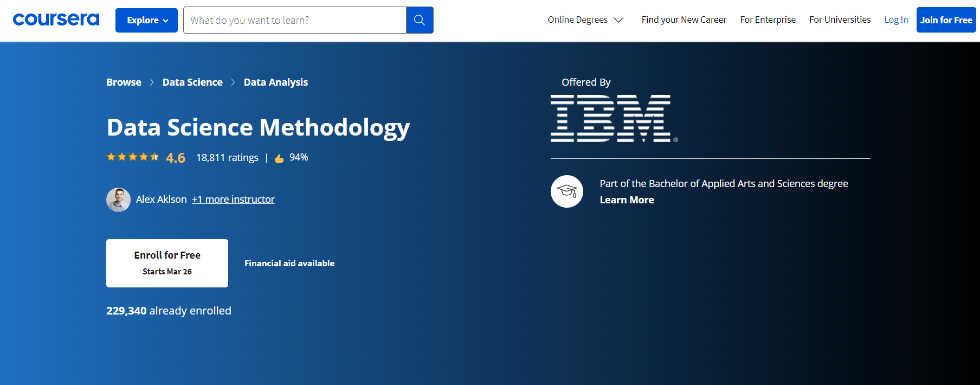Click the Offered By label

[x=586, y=82]
